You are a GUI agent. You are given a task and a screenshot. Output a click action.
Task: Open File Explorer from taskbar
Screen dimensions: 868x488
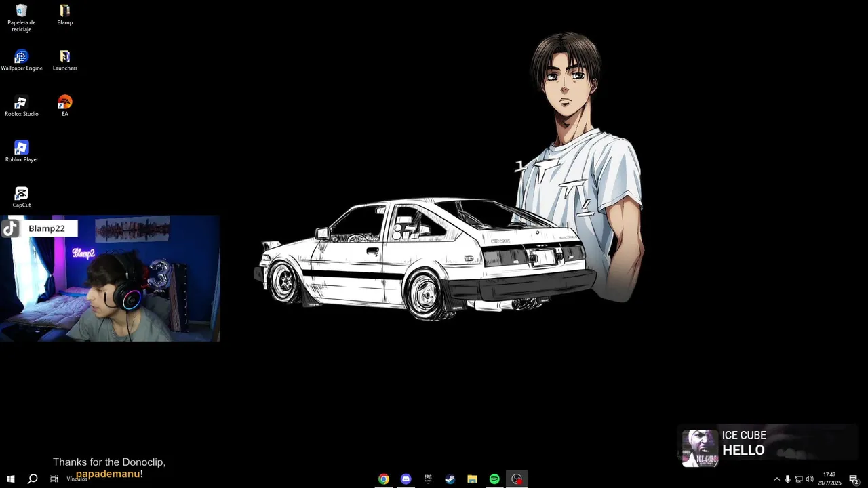pyautogui.click(x=472, y=479)
